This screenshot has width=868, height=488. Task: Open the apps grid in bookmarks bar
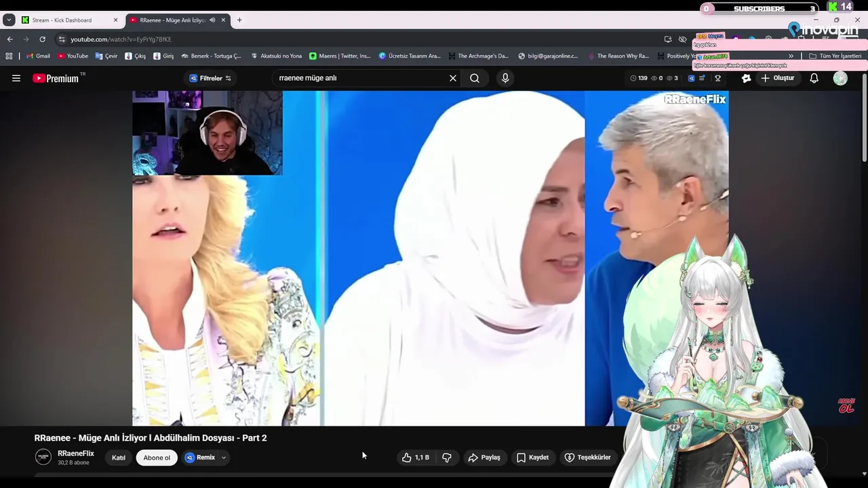click(x=9, y=56)
